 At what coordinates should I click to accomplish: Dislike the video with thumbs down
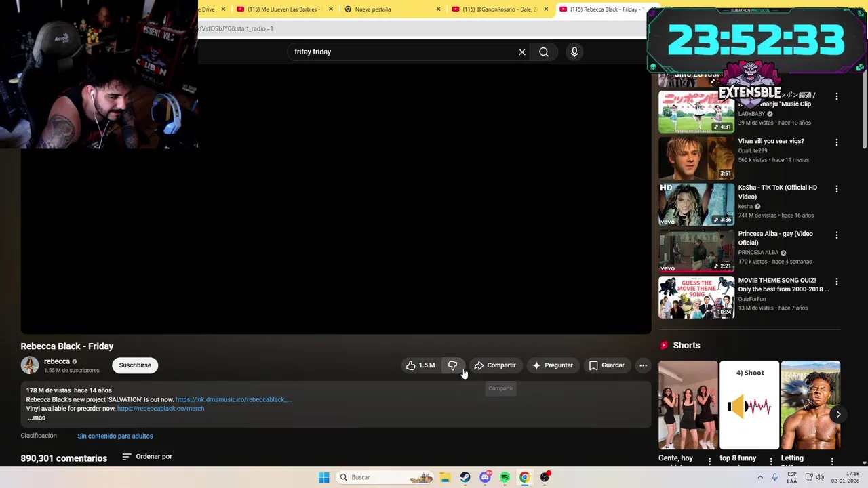(452, 365)
